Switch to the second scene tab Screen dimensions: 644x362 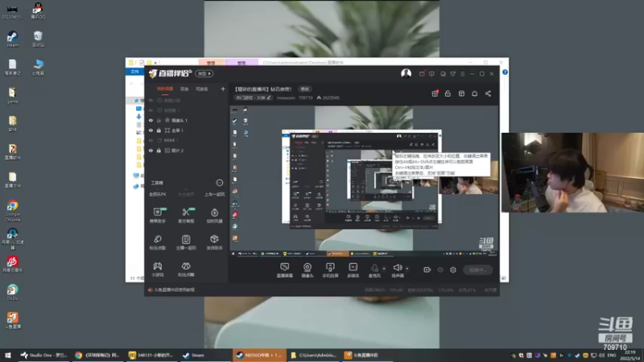[184, 89]
